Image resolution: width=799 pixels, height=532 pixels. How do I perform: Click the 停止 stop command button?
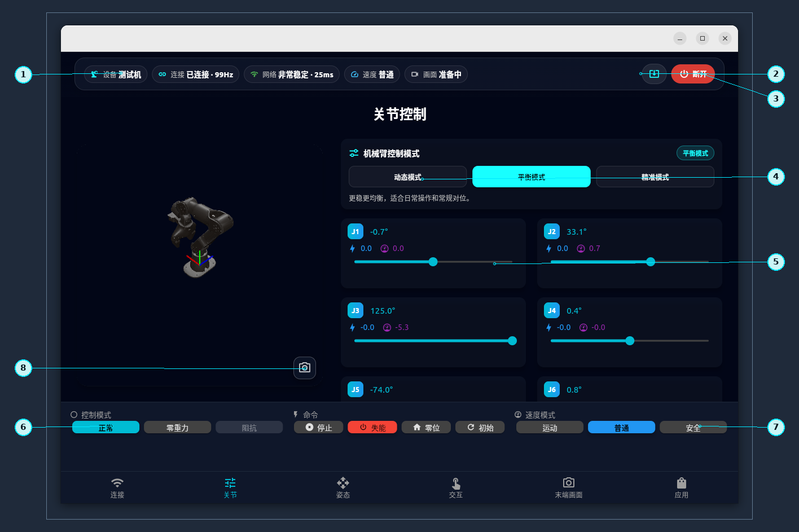click(318, 428)
